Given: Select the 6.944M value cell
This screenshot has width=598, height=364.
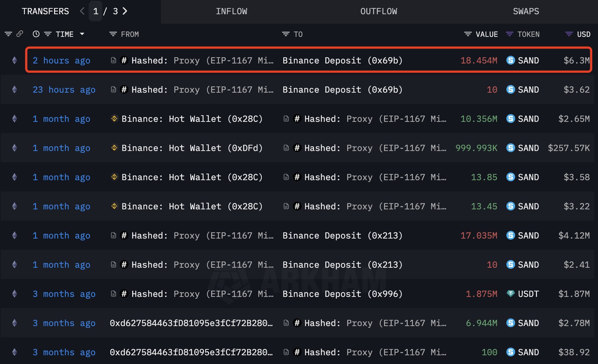Looking at the screenshot, I should pos(482,323).
